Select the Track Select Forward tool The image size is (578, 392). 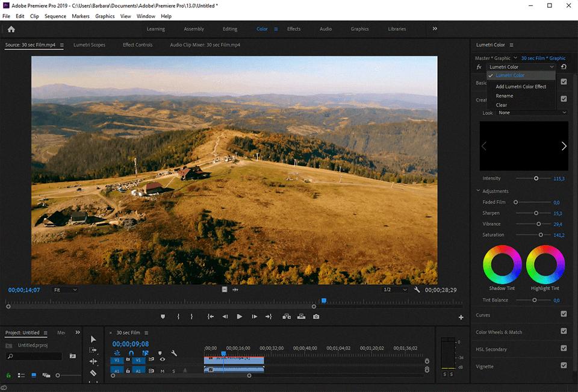coord(93,350)
